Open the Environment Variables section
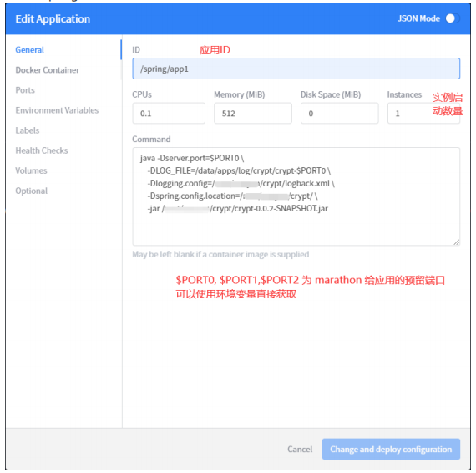Viewport: 476px width, 473px height. point(57,110)
